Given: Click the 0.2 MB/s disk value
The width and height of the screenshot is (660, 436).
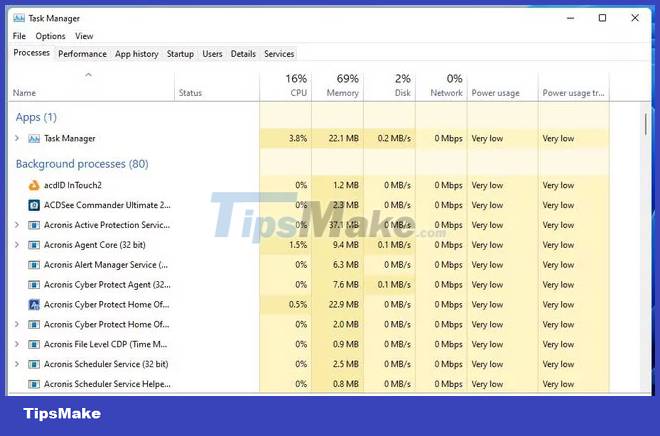Looking at the screenshot, I should [394, 138].
